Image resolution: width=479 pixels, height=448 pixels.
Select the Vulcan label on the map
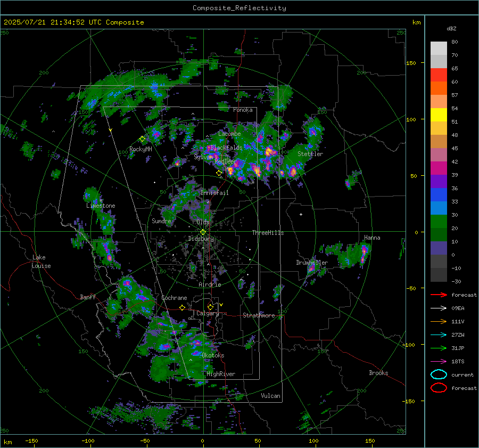point(270,396)
